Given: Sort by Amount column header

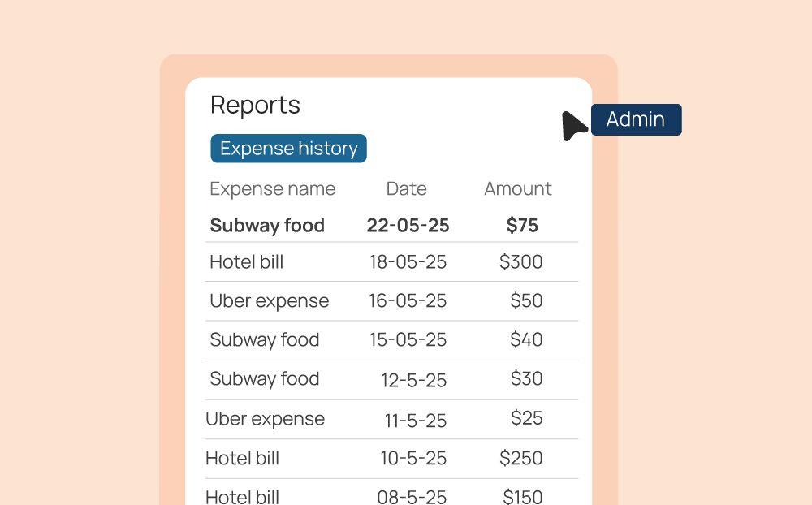Looking at the screenshot, I should coord(518,188).
